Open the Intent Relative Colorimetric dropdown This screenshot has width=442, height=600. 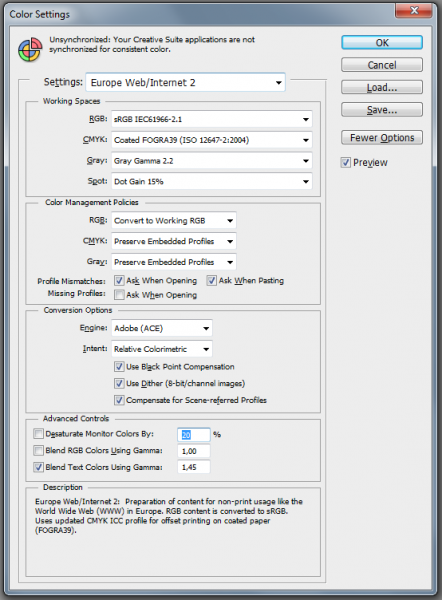(x=161, y=349)
